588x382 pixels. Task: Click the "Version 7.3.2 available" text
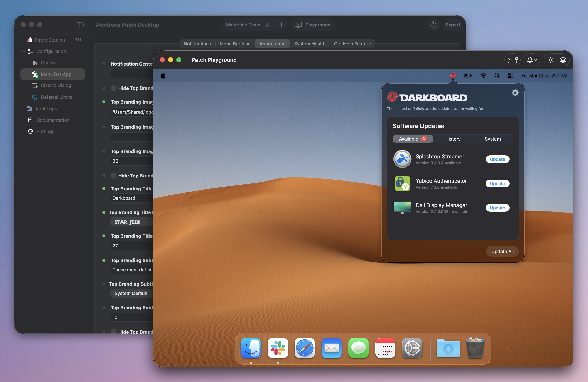coord(436,187)
